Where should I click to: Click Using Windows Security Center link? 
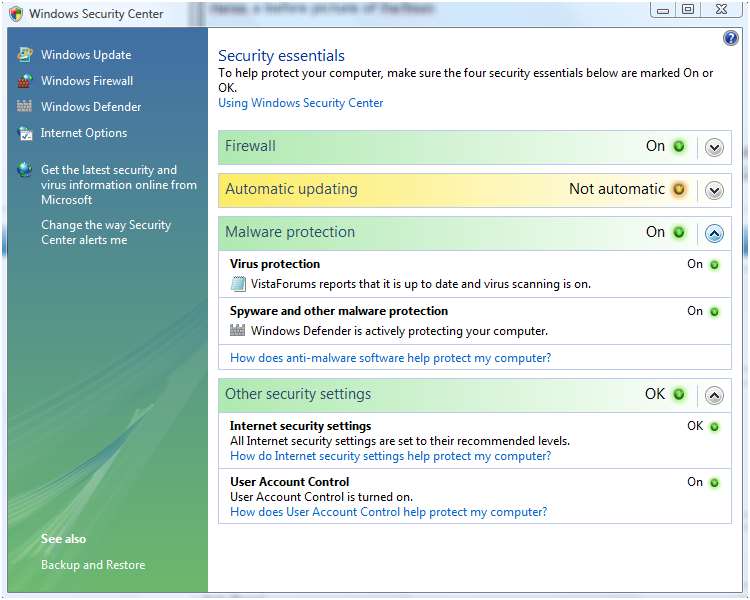point(300,103)
